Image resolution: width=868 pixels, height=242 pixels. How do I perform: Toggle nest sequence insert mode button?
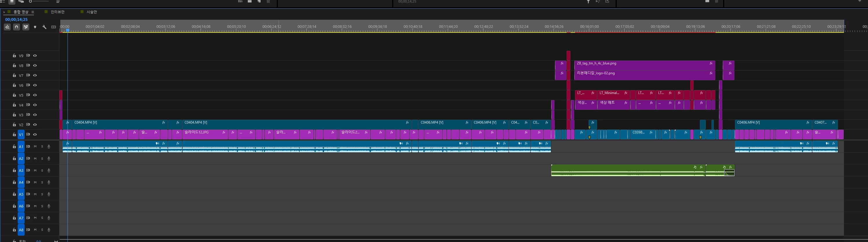(7, 27)
